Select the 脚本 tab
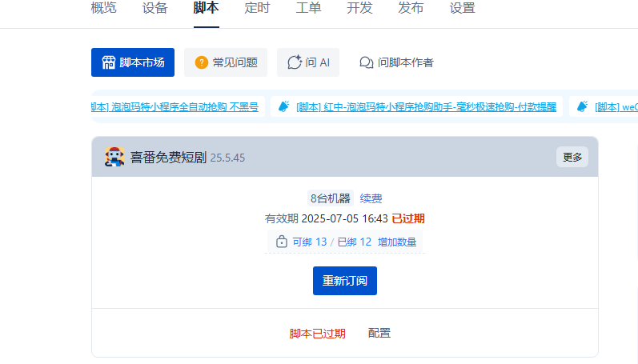The height and width of the screenshot is (364, 638). (207, 8)
